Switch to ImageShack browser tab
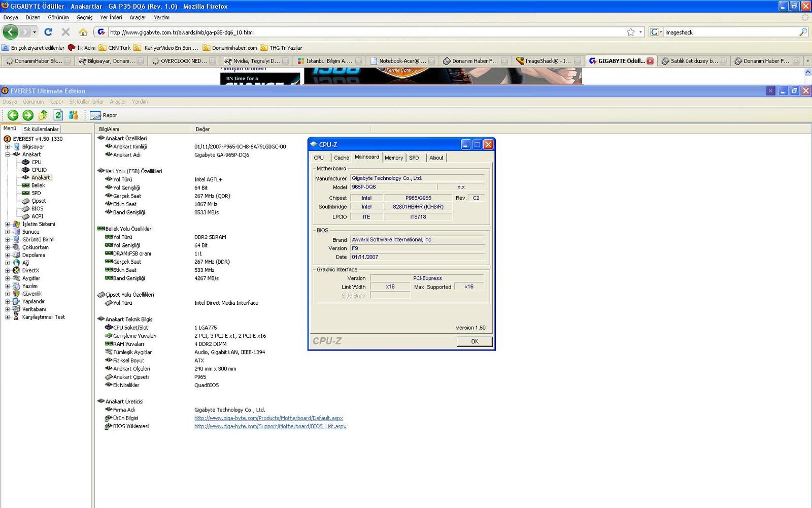Screen dimensions: 812x508 (x=548, y=61)
